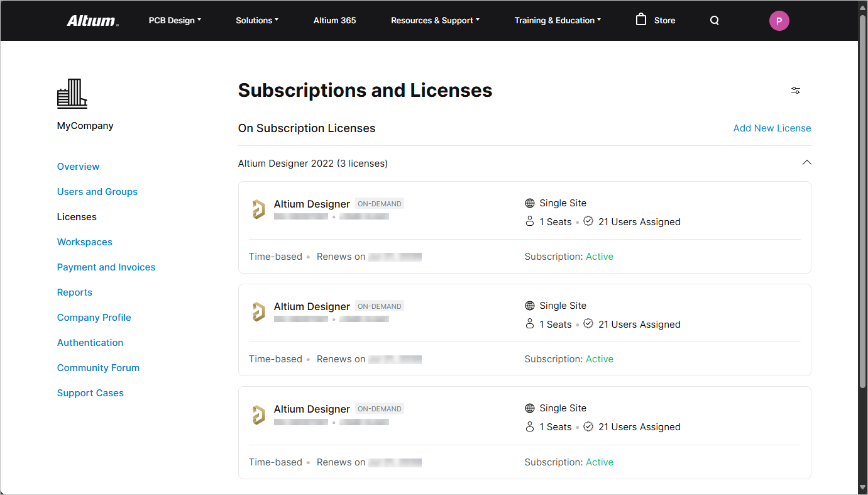Open the license filter options icon

coord(795,90)
